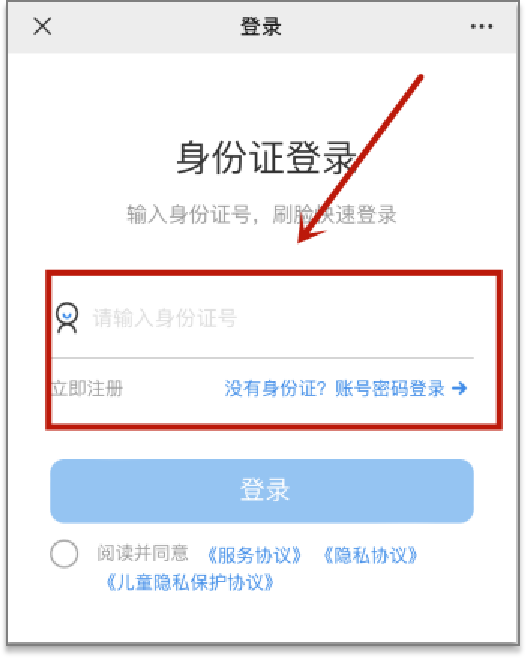
Task: Click the 阅读并同意 label text
Action: [x=143, y=553]
